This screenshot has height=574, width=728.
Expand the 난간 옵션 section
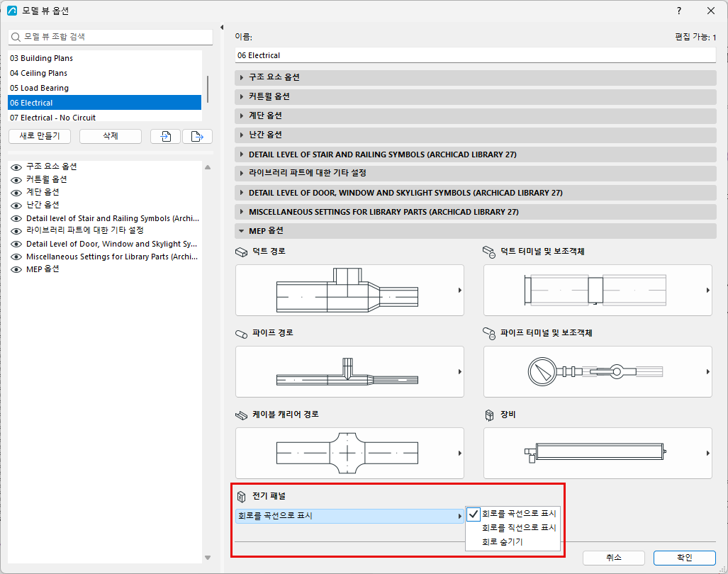[476, 135]
